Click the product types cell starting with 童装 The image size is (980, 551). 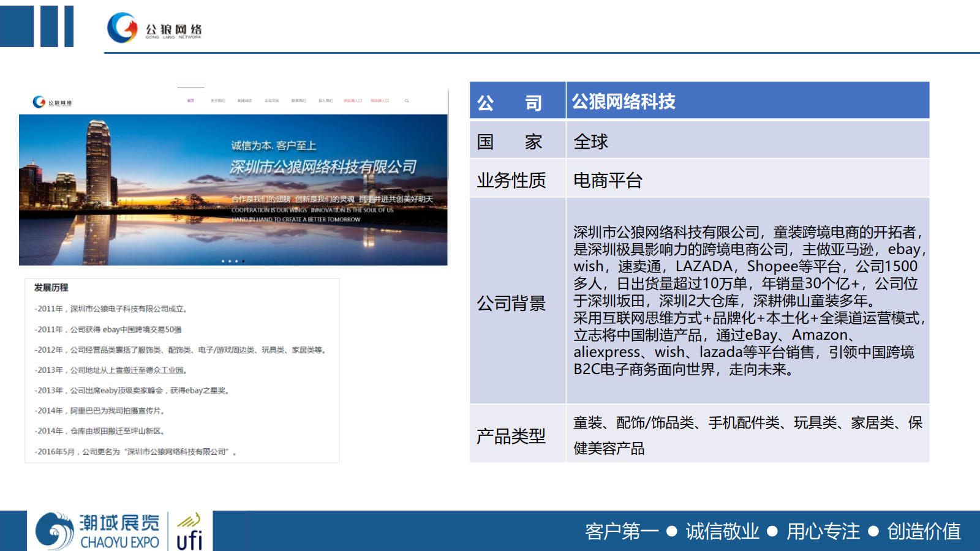pyautogui.click(x=748, y=434)
